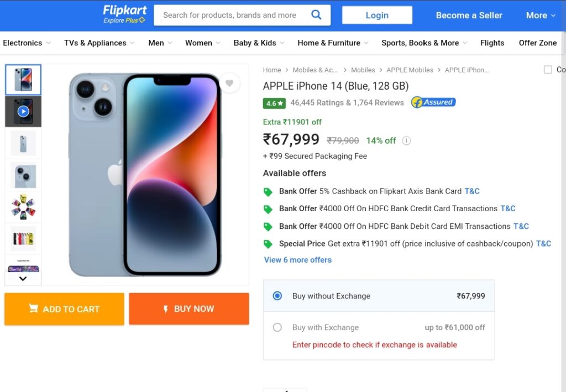
Task: Expand the Home & Furniture menu
Action: coord(333,43)
